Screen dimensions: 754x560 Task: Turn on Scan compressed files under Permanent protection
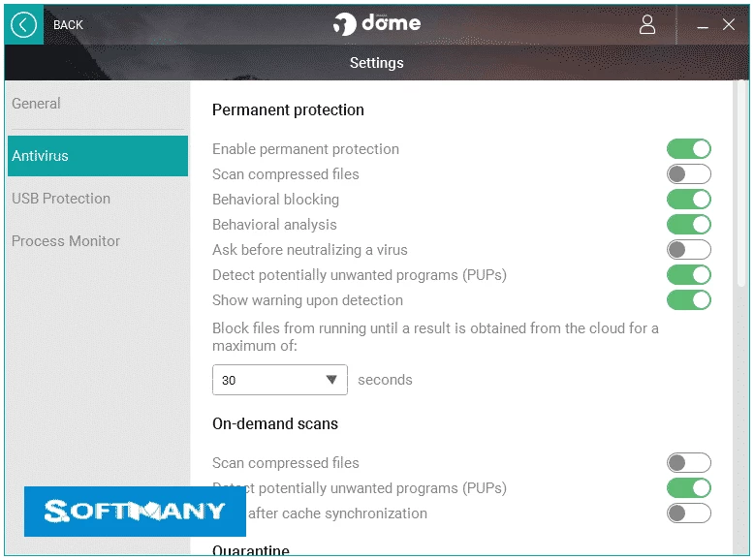[688, 174]
